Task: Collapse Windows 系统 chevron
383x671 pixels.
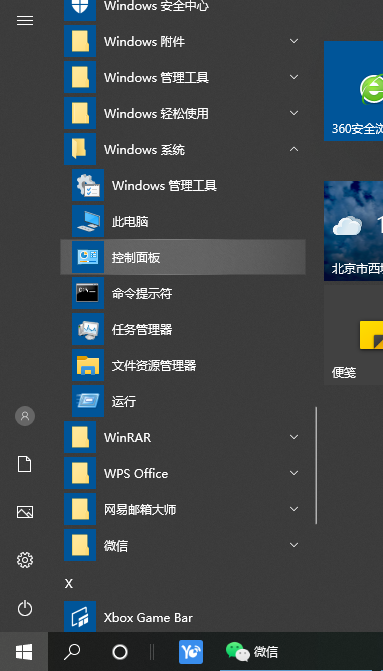Action: [x=294, y=149]
